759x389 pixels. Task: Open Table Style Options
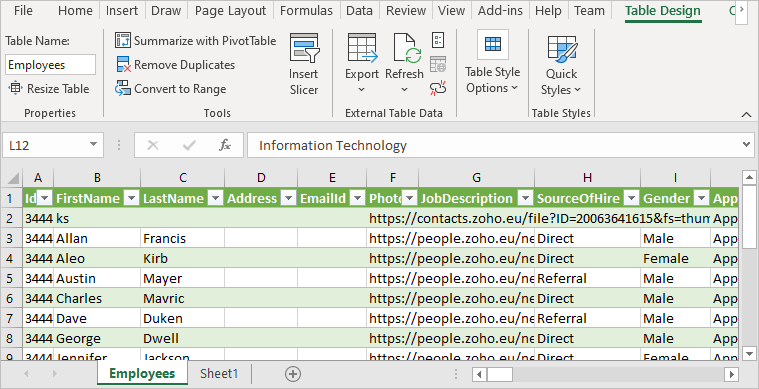pyautogui.click(x=492, y=63)
